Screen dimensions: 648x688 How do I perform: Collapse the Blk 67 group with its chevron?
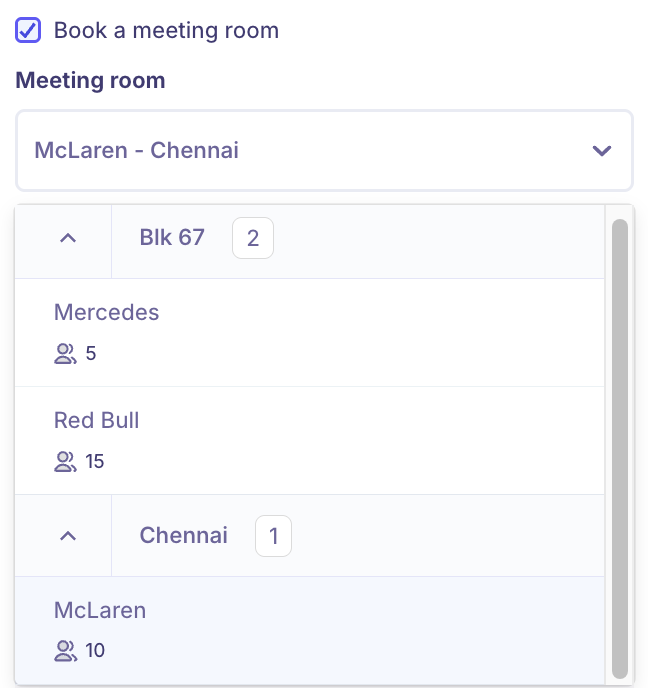[68, 238]
